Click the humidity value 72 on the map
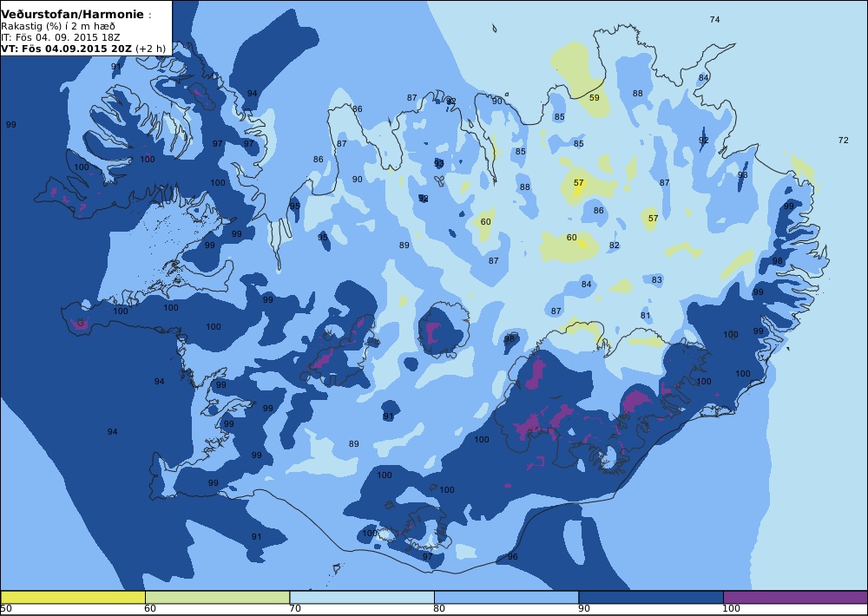The image size is (868, 616). click(843, 141)
